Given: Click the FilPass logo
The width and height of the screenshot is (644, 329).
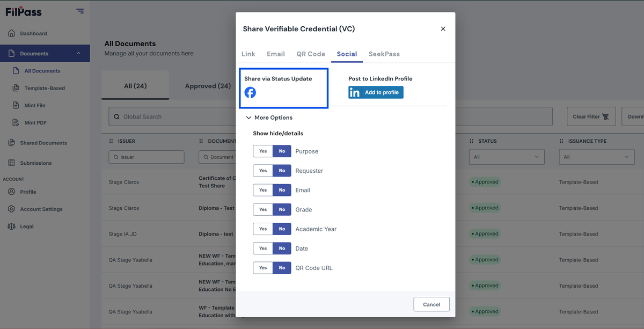Looking at the screenshot, I should click(x=24, y=11).
